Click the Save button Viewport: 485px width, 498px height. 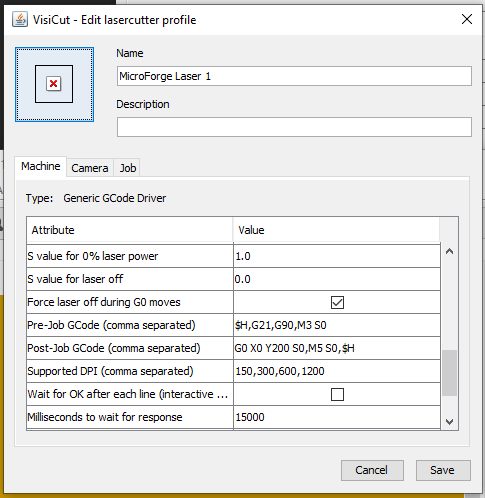(443, 470)
